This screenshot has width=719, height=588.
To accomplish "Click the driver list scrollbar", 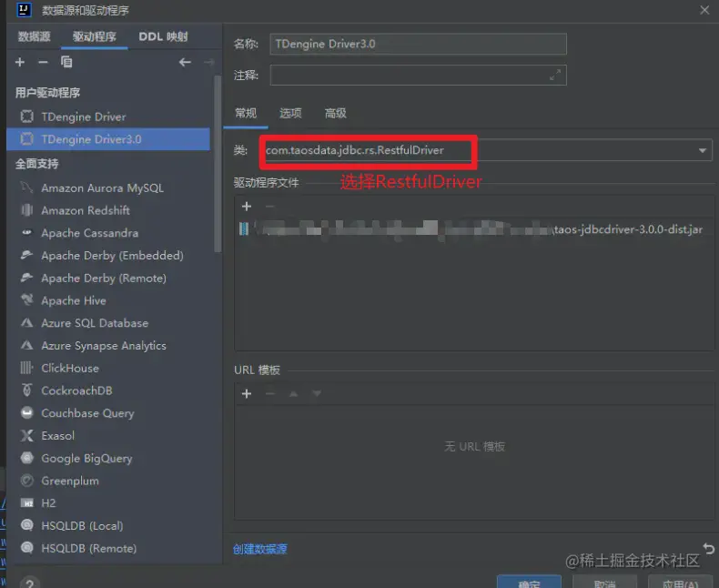I will tap(218, 164).
